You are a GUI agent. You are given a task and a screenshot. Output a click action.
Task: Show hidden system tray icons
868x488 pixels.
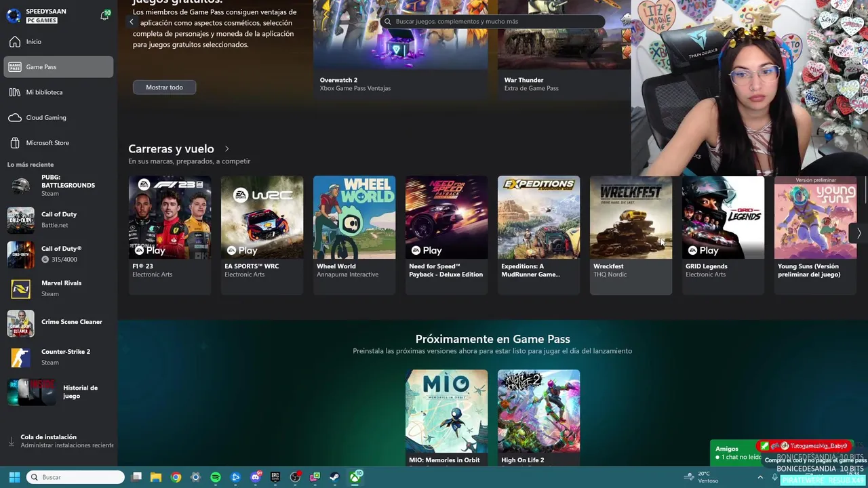759,477
